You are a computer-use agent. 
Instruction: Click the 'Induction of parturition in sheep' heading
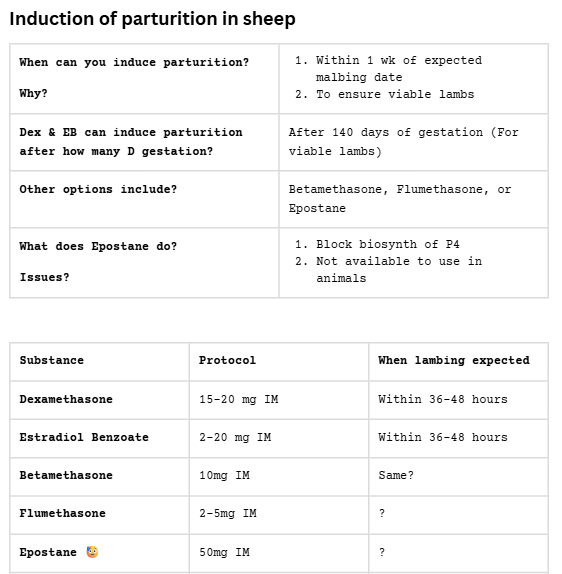coord(152,19)
